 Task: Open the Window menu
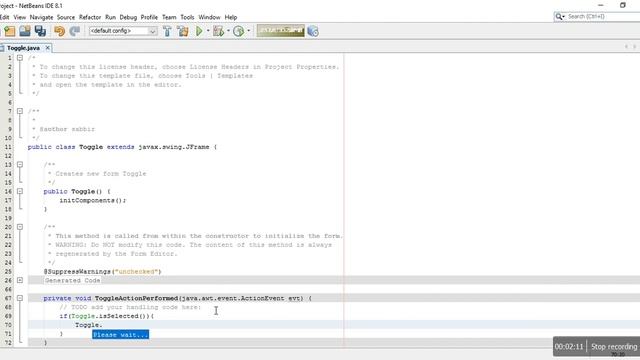point(209,17)
